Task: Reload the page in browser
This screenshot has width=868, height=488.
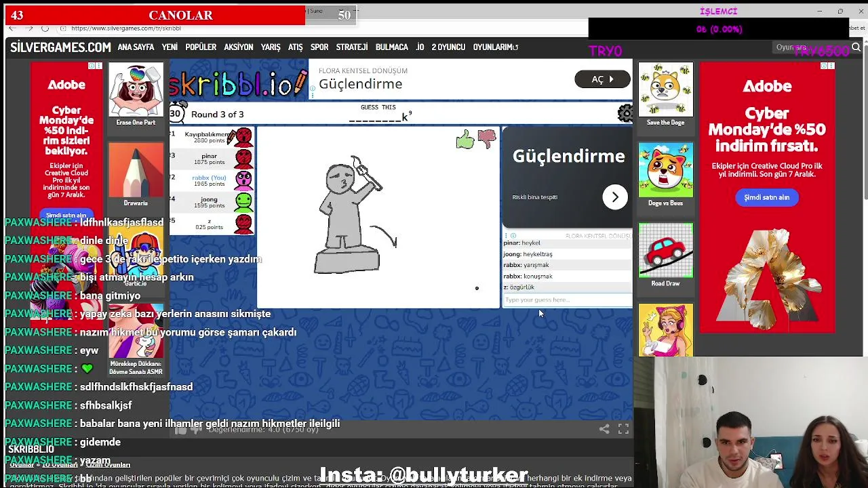Action: 45,28
